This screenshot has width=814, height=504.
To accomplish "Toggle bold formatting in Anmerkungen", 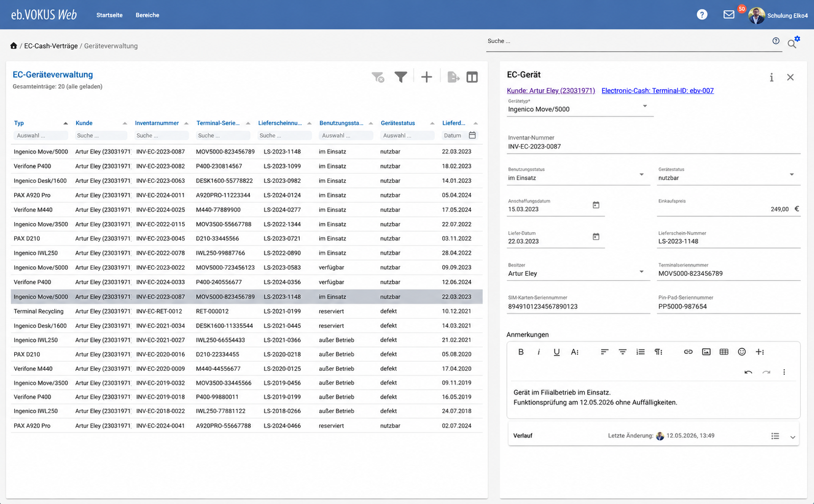I will pos(521,352).
